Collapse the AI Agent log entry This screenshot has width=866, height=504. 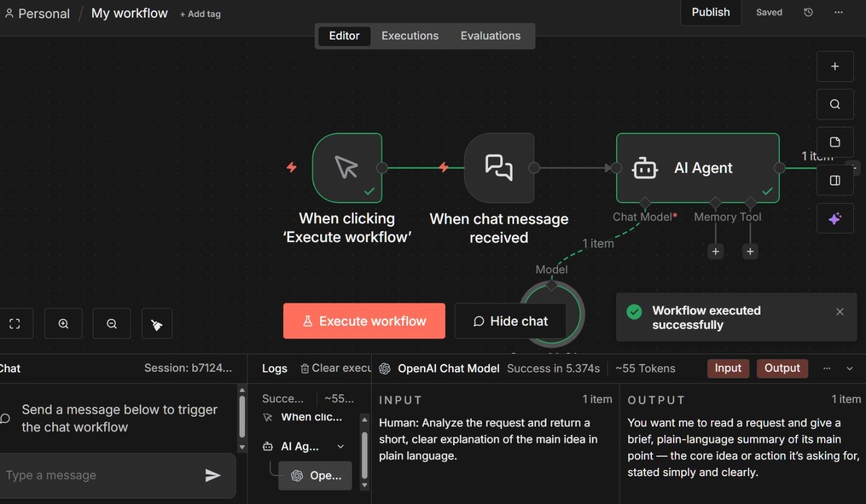click(x=340, y=446)
